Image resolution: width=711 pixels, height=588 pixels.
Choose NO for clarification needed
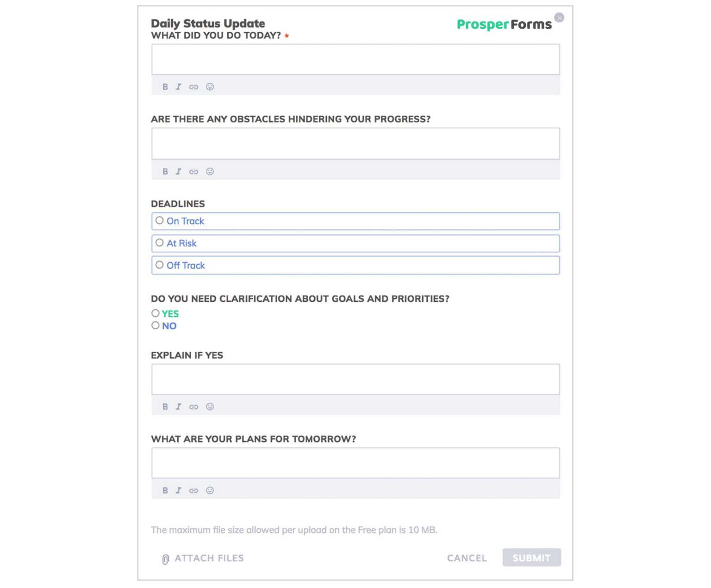[156, 326]
